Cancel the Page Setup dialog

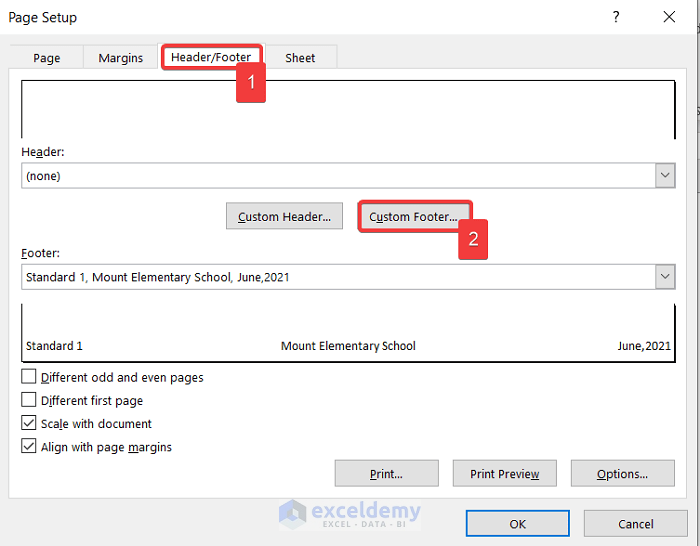(636, 524)
